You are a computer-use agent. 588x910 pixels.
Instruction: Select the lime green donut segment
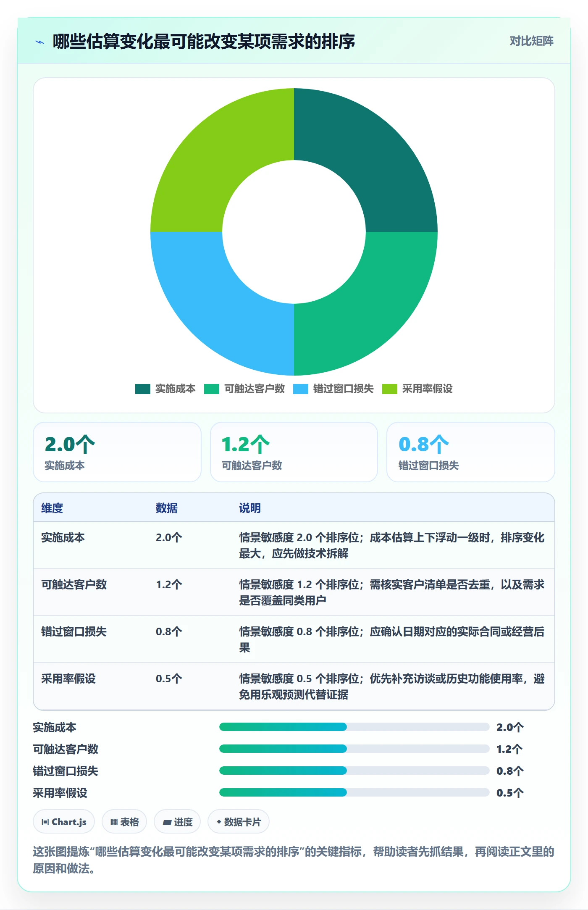pyautogui.click(x=218, y=155)
